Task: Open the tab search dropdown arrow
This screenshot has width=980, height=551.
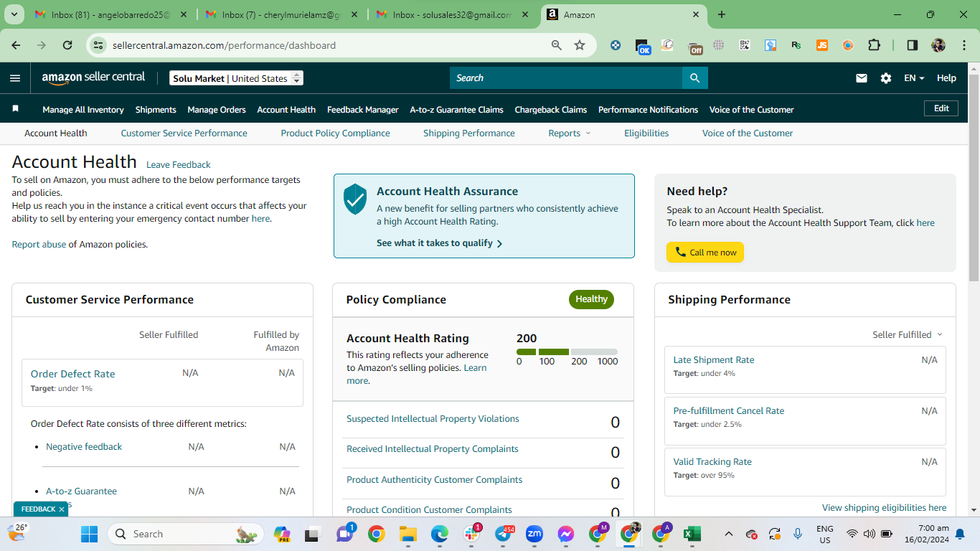Action: [16, 14]
